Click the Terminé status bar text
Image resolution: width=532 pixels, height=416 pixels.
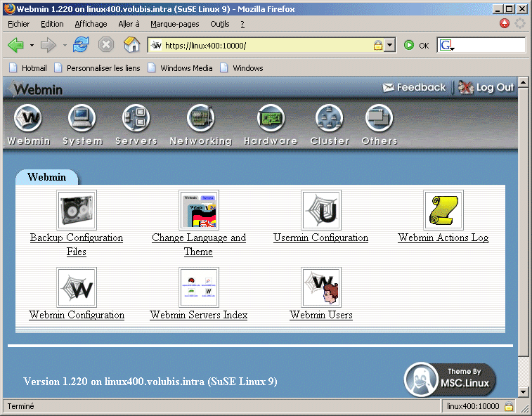(x=20, y=406)
